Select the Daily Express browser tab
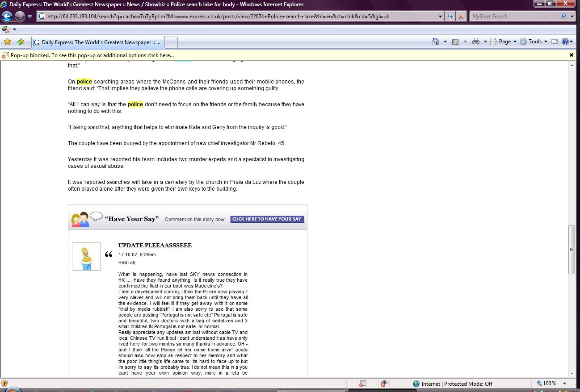 coord(98,42)
